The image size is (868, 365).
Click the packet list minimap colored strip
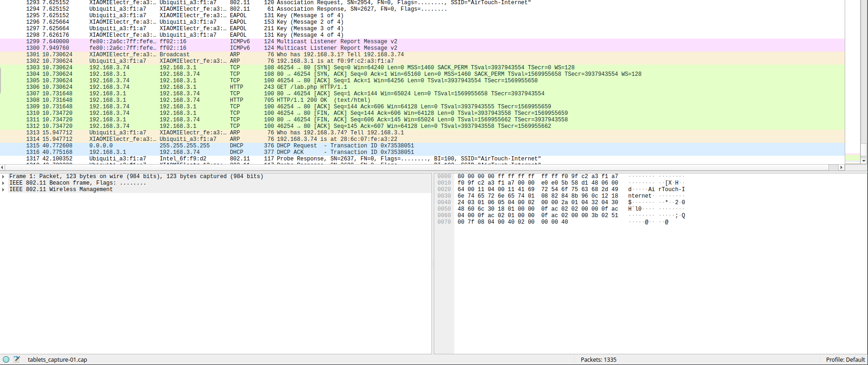[853, 81]
